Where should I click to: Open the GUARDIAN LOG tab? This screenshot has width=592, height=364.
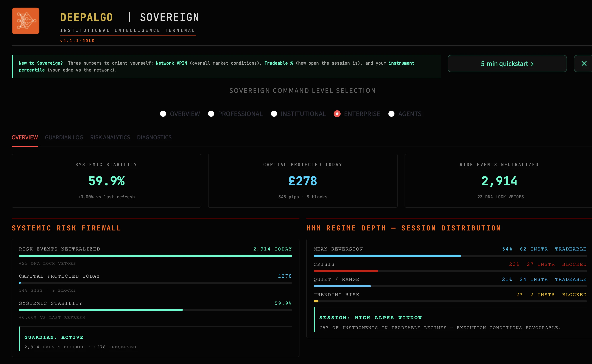64,137
